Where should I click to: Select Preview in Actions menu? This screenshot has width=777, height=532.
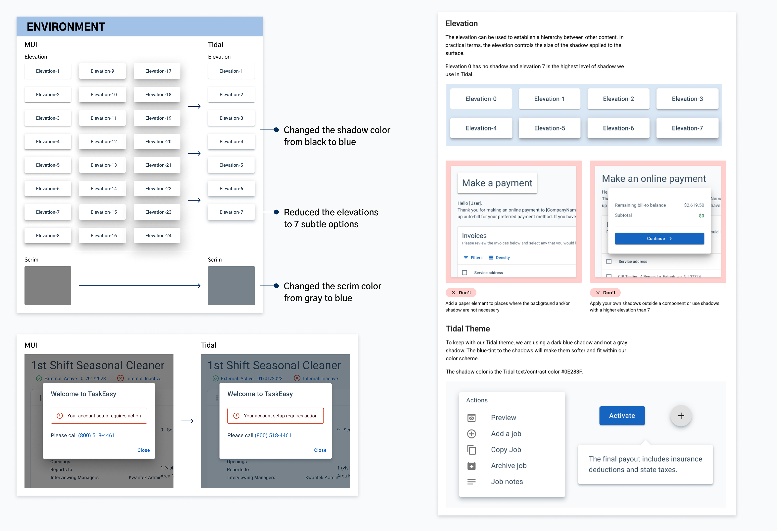click(x=503, y=418)
